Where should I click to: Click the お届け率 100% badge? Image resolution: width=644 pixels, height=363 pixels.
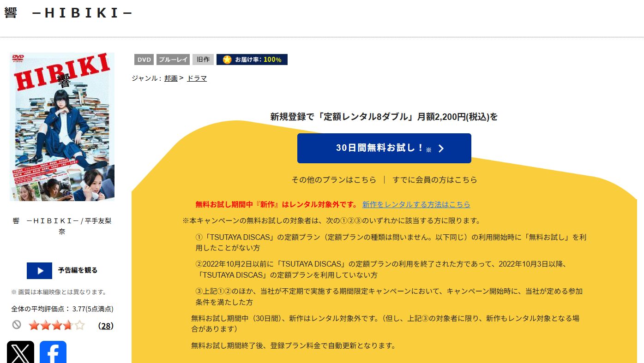click(x=252, y=60)
